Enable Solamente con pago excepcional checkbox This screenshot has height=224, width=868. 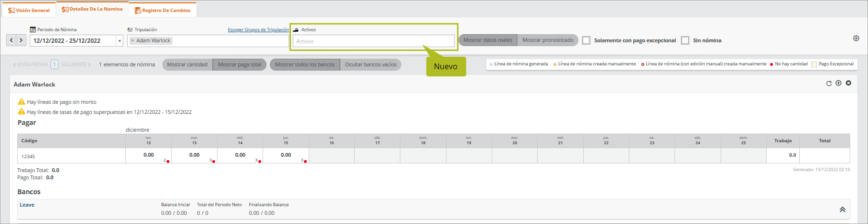pyautogui.click(x=586, y=40)
